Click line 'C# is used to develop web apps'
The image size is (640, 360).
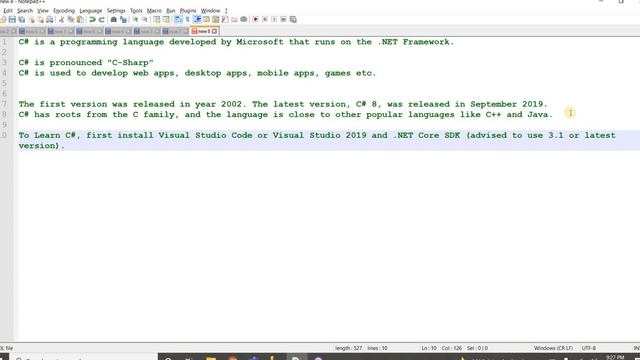[x=197, y=73]
